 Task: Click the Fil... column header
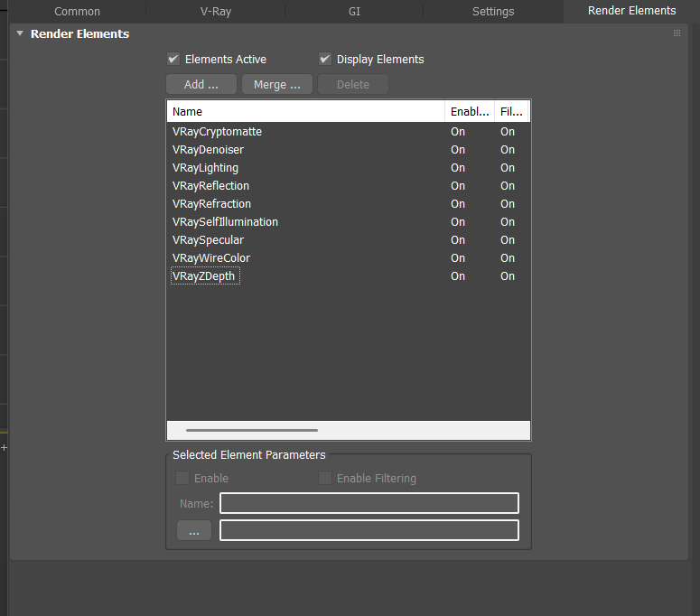point(511,112)
